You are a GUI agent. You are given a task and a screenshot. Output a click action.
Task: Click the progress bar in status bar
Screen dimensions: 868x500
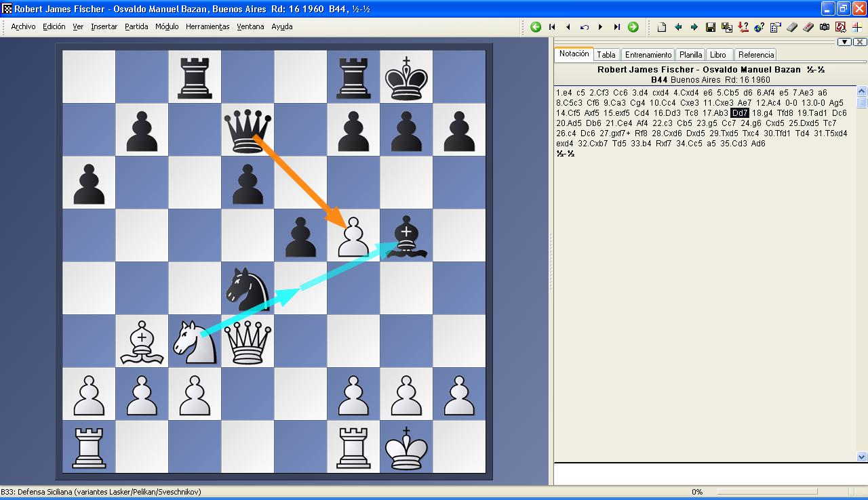[x=766, y=492]
